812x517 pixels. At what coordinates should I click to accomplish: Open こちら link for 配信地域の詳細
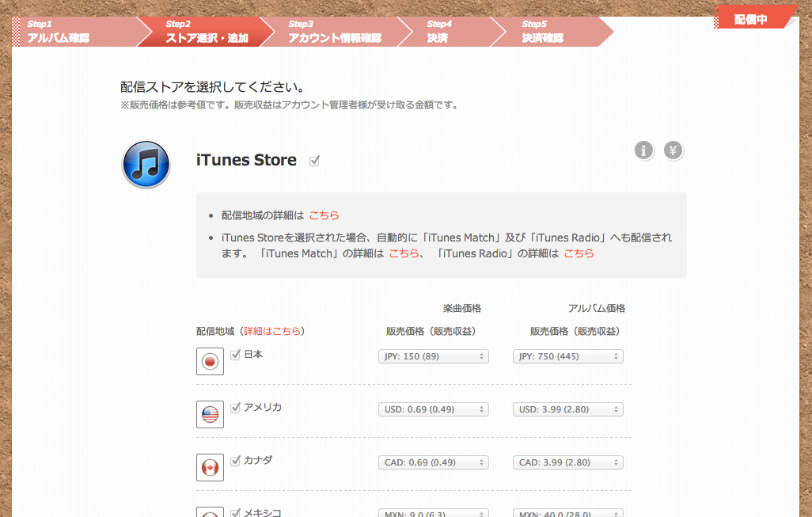pos(324,215)
